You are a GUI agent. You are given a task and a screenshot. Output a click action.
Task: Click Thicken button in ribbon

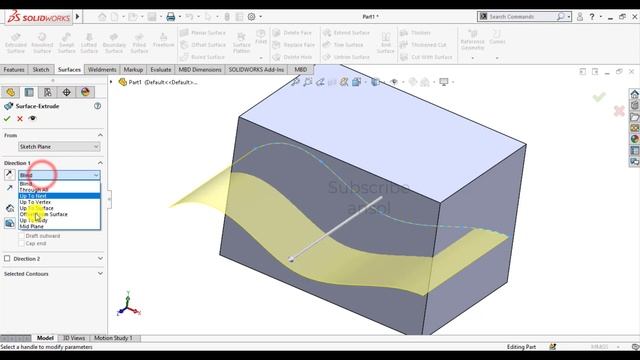(416, 33)
